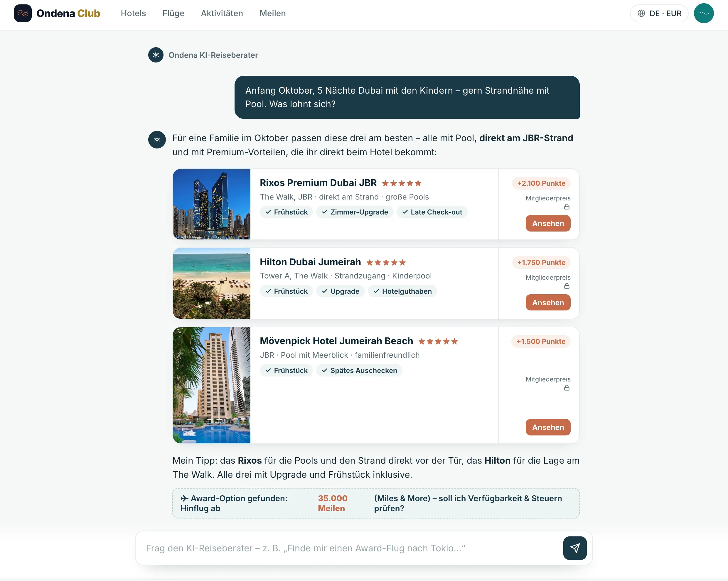Image resolution: width=728 pixels, height=581 pixels.
Task: Click the lock icon under Hilton Mitgliederpreis
Action: tap(567, 286)
